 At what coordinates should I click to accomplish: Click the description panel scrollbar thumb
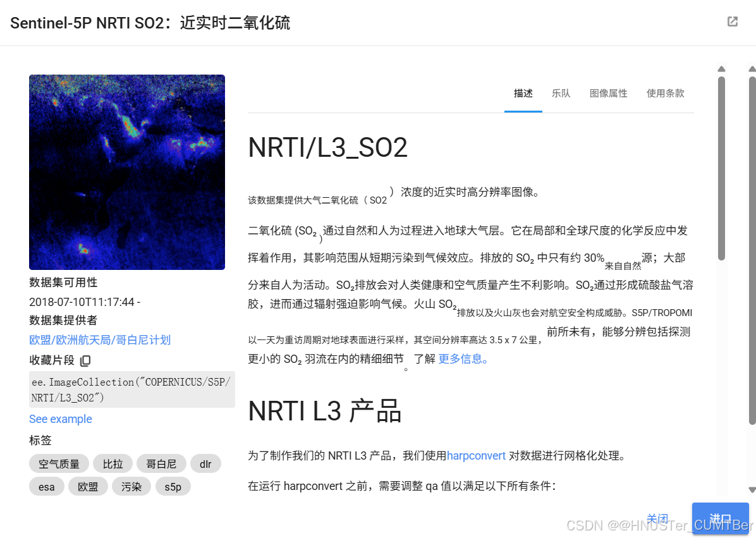click(721, 169)
